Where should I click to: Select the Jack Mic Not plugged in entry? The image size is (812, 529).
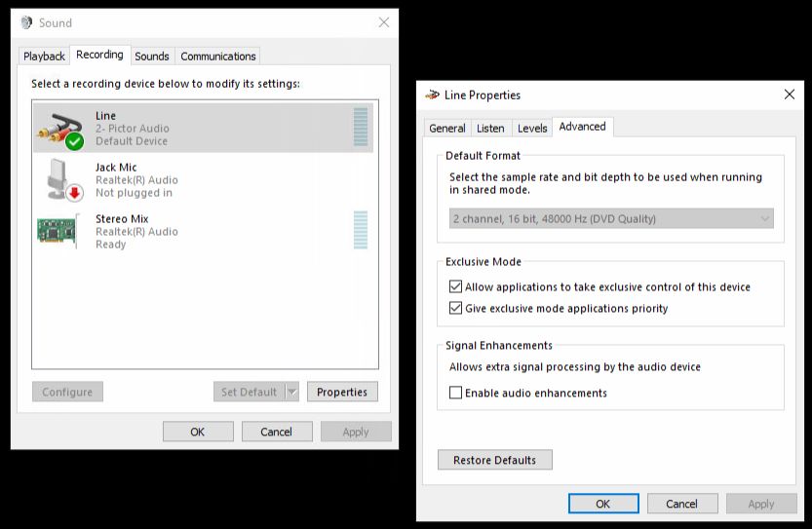click(135, 180)
